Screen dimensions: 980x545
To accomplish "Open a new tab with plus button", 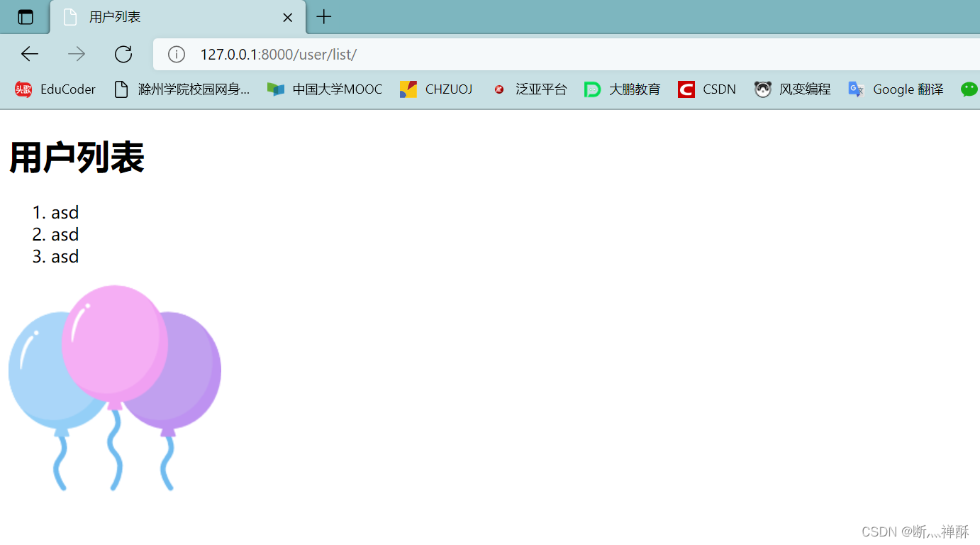I will 324,17.
